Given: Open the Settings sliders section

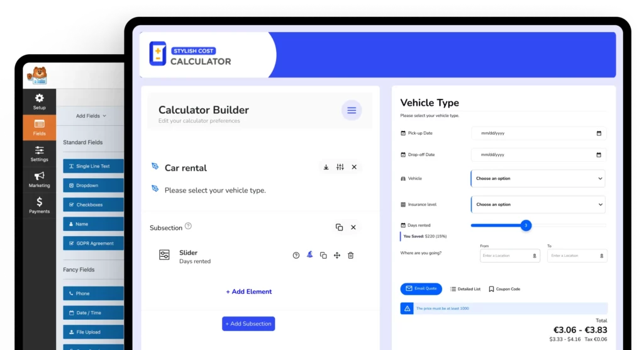Looking at the screenshot, I should coord(40,154).
